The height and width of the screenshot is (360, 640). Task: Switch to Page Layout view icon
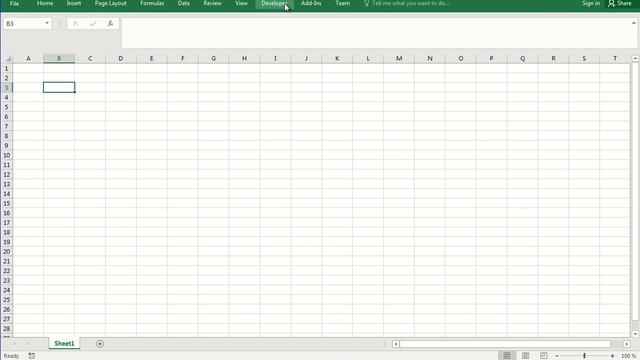tap(525, 356)
